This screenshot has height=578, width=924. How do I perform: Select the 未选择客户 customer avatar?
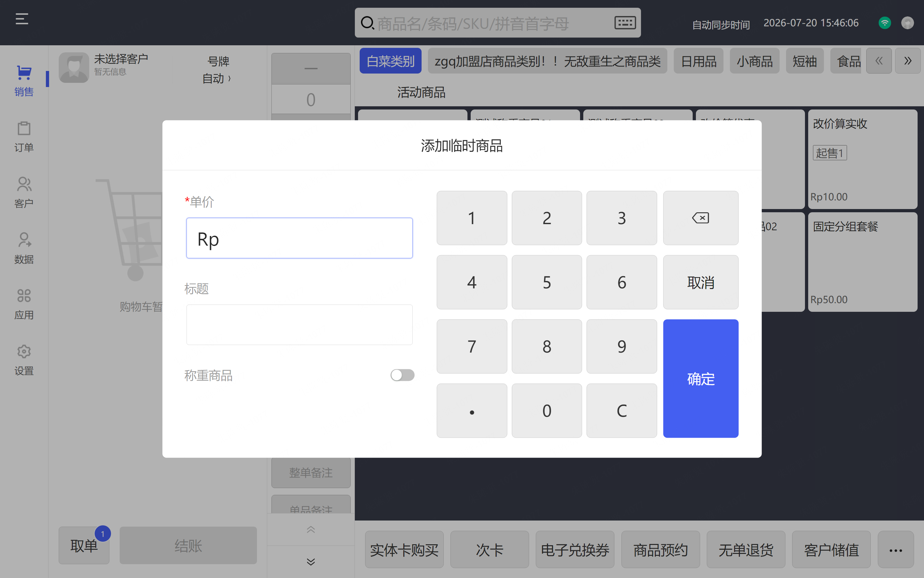pos(74,68)
